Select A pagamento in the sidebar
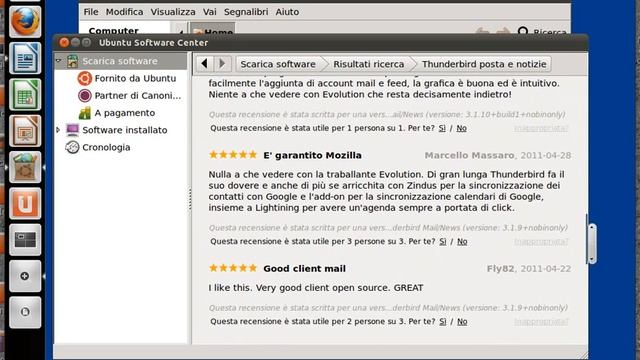This screenshot has width=640, height=360. [x=124, y=113]
